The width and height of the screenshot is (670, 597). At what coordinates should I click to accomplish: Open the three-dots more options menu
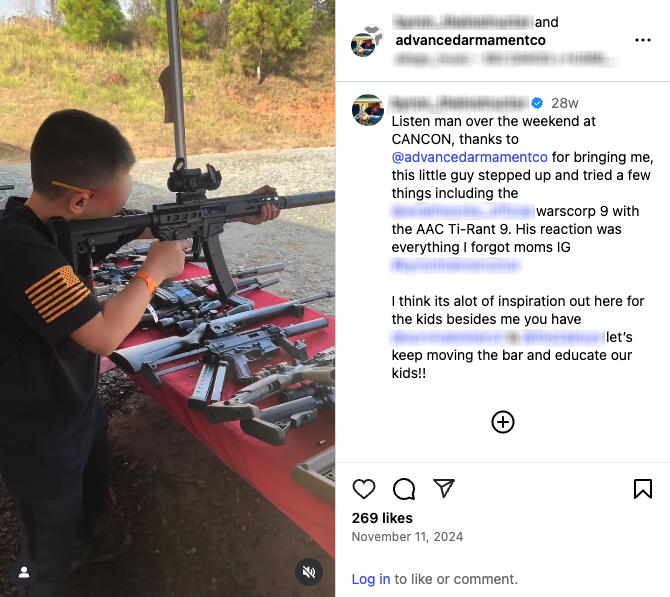[x=643, y=40]
